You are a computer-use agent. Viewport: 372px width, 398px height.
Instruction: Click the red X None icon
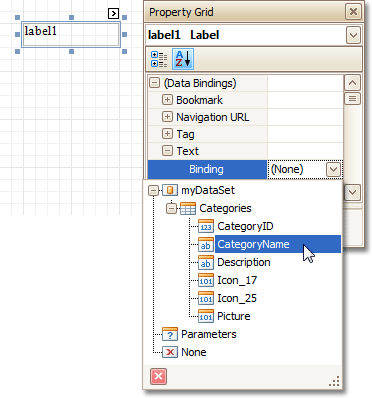170,352
